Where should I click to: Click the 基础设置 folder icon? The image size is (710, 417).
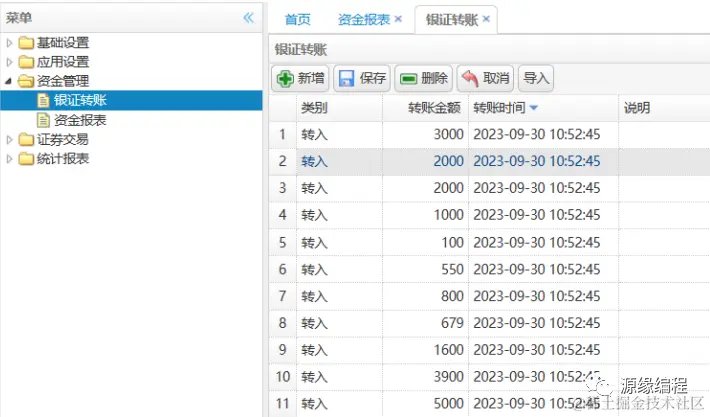[x=26, y=43]
